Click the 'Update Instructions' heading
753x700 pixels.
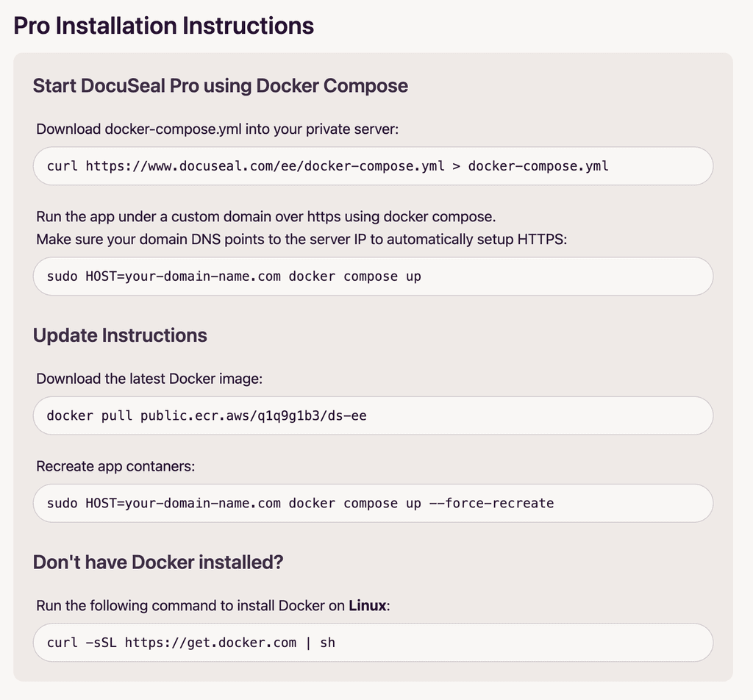pos(120,335)
